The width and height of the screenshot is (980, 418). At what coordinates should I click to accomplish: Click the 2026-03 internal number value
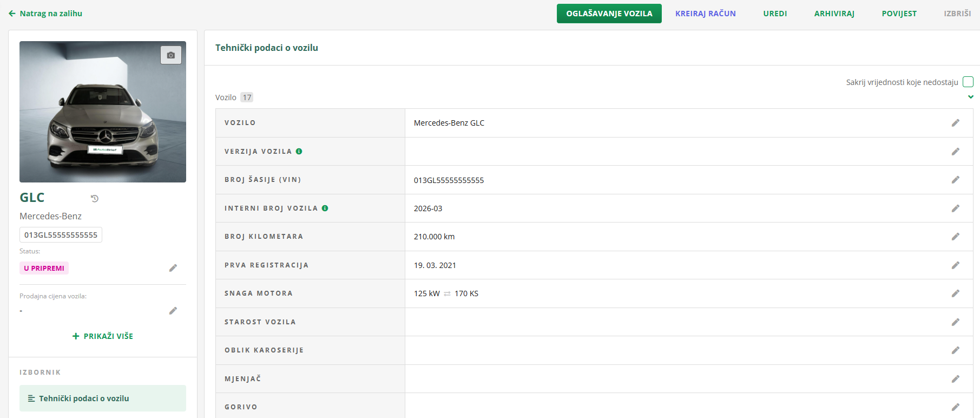428,208
